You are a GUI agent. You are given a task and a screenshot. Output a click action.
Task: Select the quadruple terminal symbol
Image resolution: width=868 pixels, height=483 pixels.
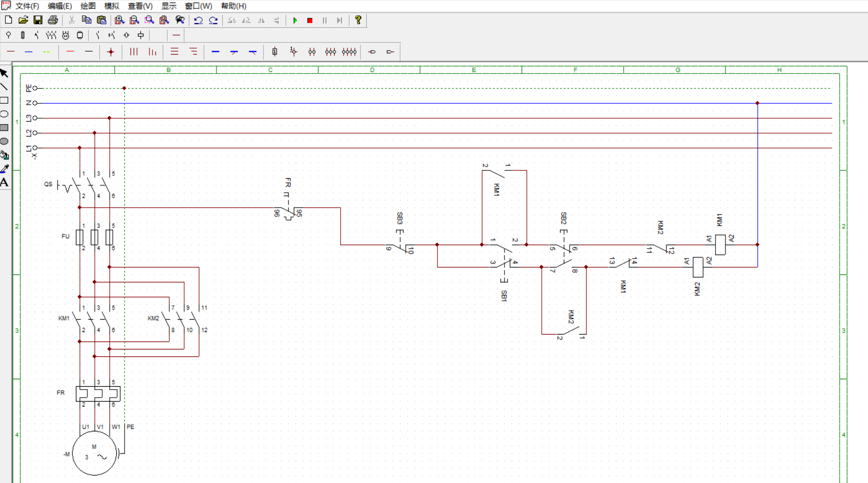(x=349, y=52)
